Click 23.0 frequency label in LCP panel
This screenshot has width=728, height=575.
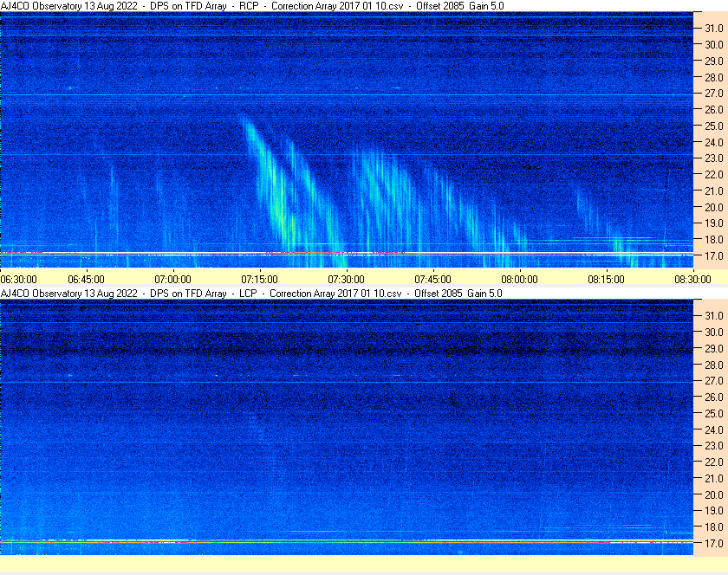coord(714,446)
